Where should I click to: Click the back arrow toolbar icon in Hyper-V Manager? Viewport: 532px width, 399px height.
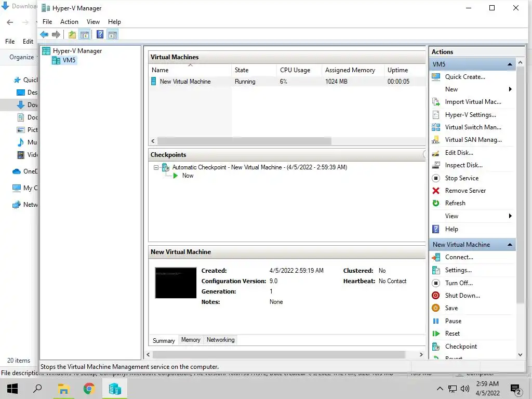pos(44,34)
